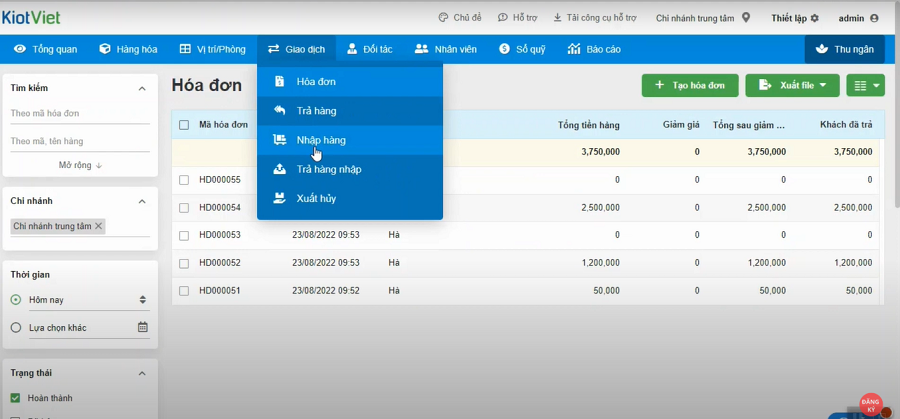This screenshot has width=900, height=419.
Task: Expand search options with Mở rộng
Action: pos(80,165)
